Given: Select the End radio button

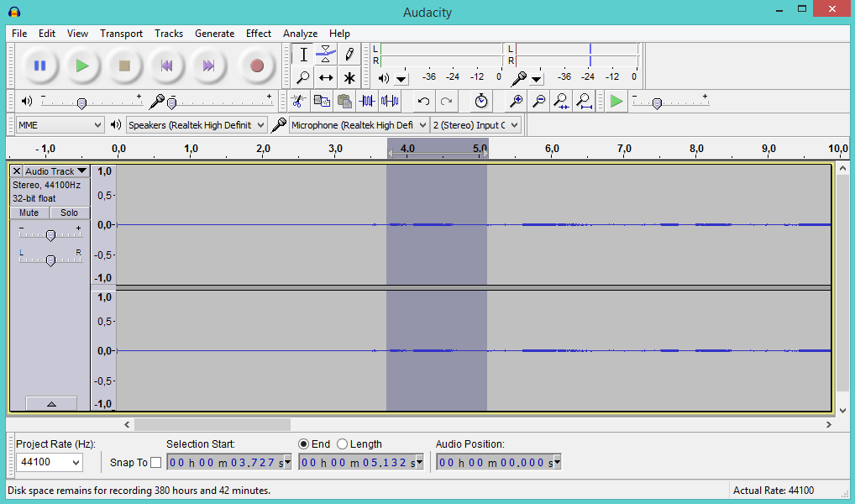Looking at the screenshot, I should click(x=304, y=444).
